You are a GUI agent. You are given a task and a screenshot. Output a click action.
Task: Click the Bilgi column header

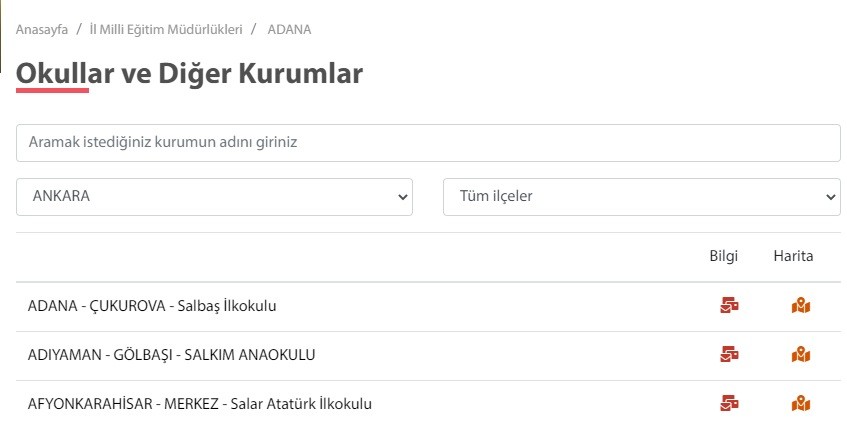point(724,256)
